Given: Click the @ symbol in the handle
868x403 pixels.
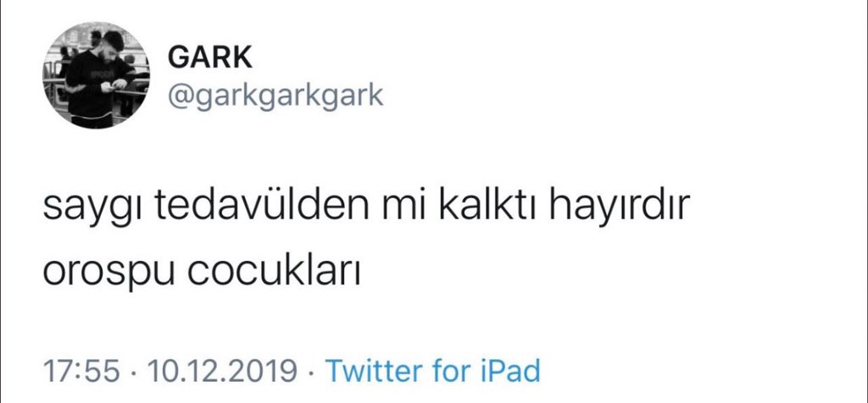Looking at the screenshot, I should [x=180, y=96].
